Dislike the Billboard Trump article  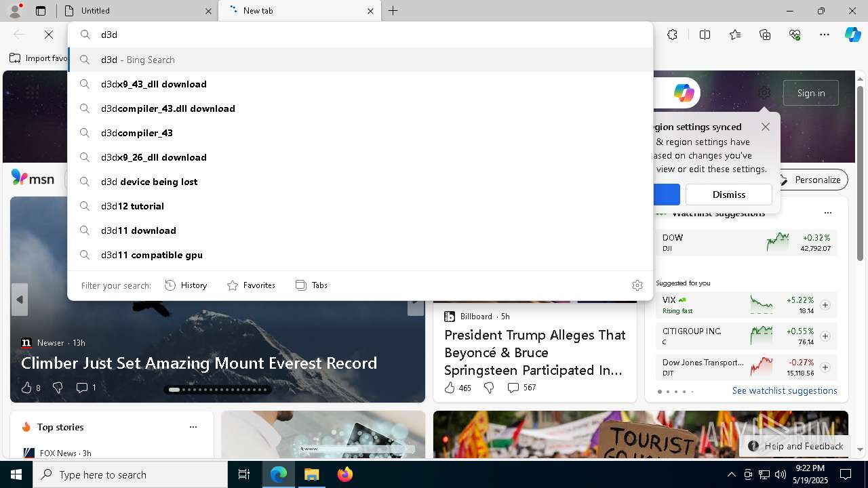pyautogui.click(x=489, y=388)
